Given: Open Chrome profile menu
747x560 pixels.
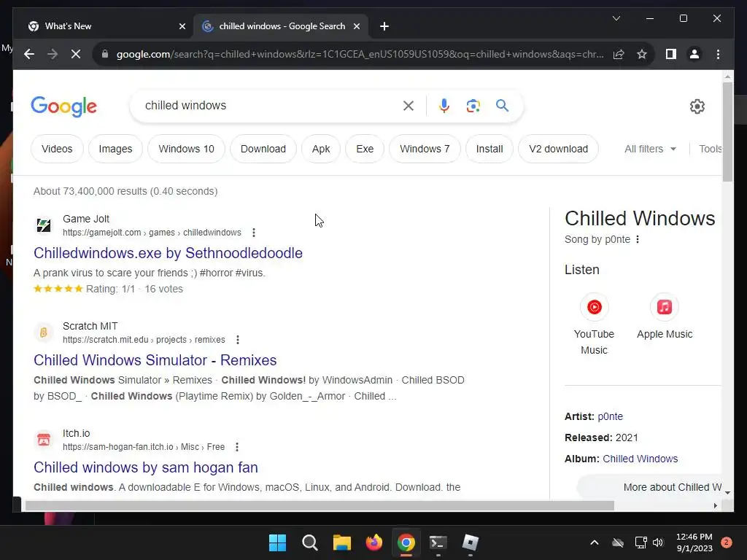Looking at the screenshot, I should coord(694,54).
